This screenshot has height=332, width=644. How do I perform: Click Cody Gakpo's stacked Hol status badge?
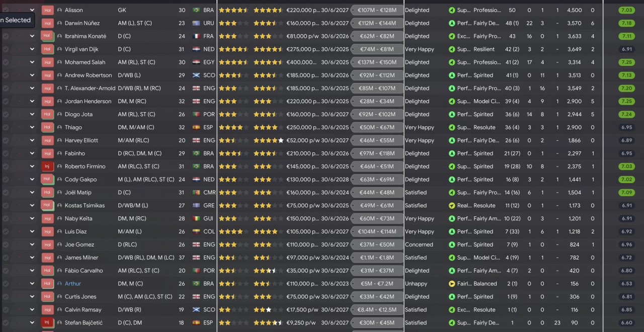click(x=47, y=180)
